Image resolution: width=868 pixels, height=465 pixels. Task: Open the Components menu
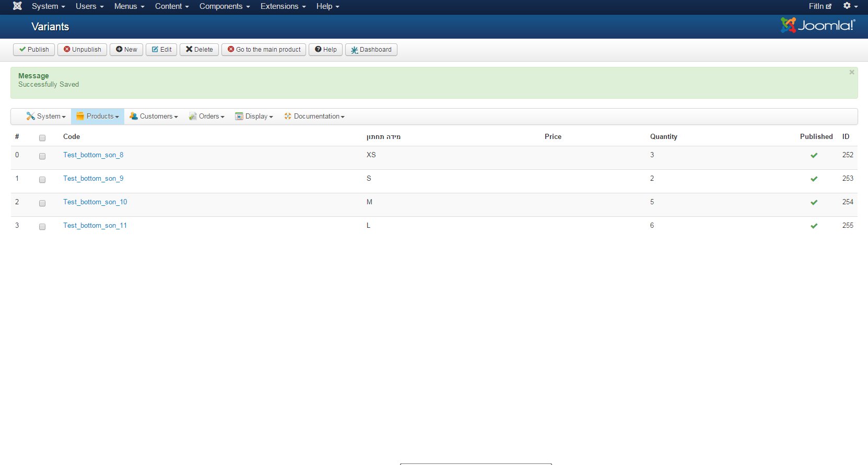(225, 6)
